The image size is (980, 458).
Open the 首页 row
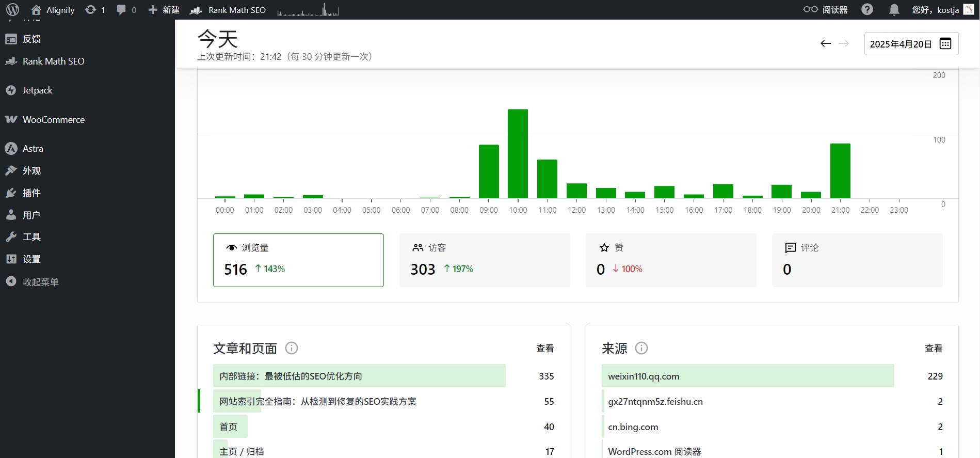tap(383, 427)
